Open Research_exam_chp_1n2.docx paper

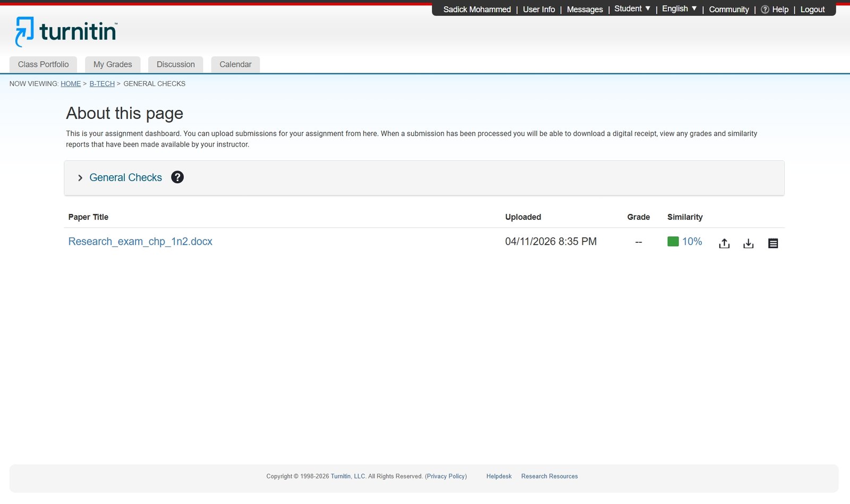(x=140, y=242)
